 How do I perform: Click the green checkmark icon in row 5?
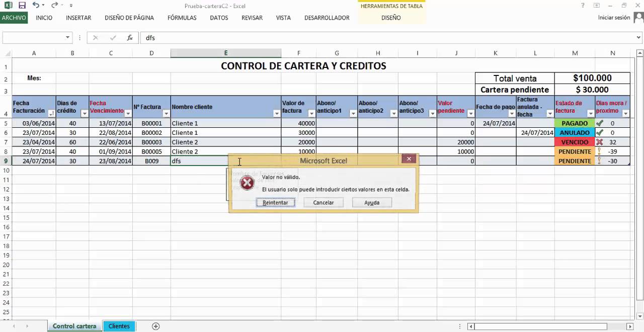(599, 123)
